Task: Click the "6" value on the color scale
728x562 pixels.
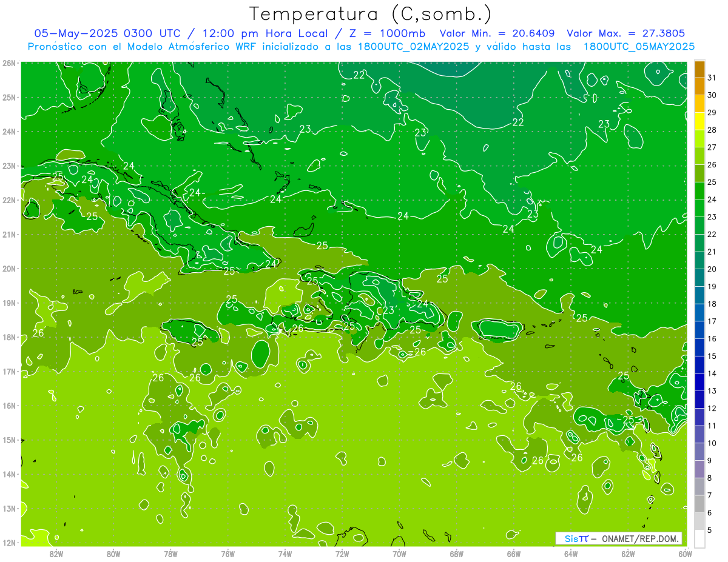Action: 710,512
